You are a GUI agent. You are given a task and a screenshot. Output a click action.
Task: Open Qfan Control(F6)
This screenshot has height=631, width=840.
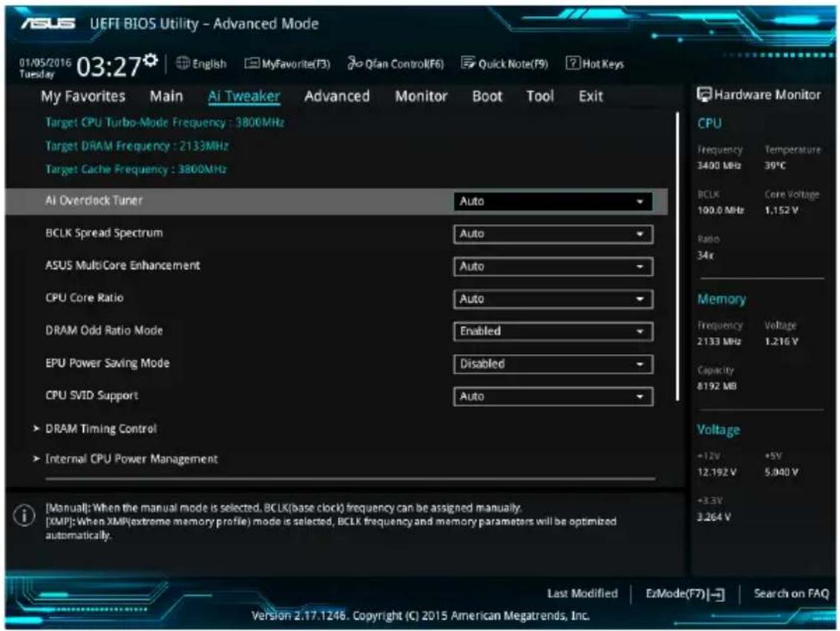[396, 64]
